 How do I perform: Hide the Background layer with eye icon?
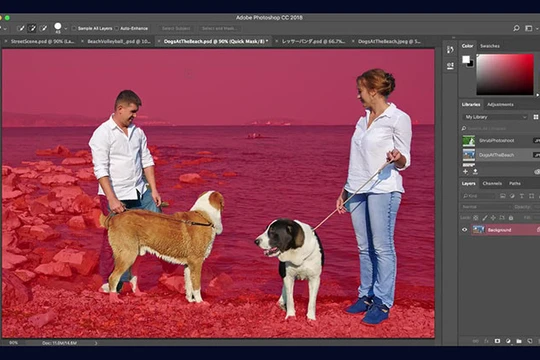(x=465, y=230)
